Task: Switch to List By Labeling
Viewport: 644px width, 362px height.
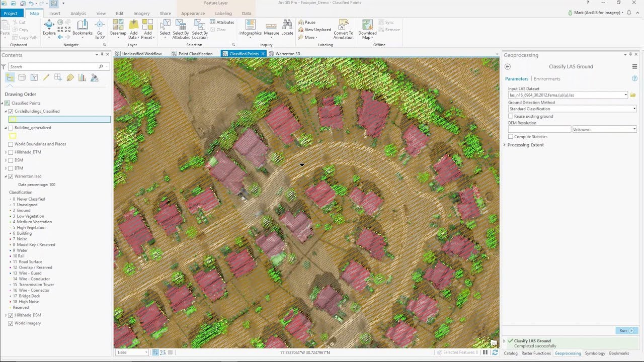Action: click(x=70, y=77)
